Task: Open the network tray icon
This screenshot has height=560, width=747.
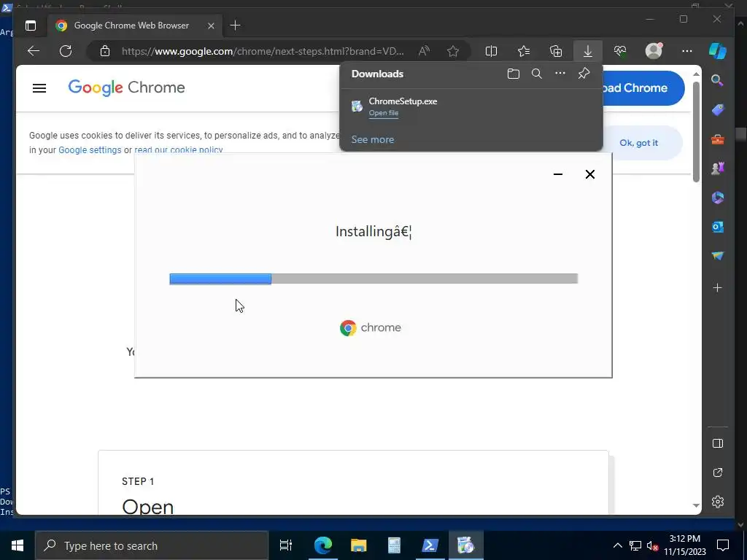Action: (635, 545)
